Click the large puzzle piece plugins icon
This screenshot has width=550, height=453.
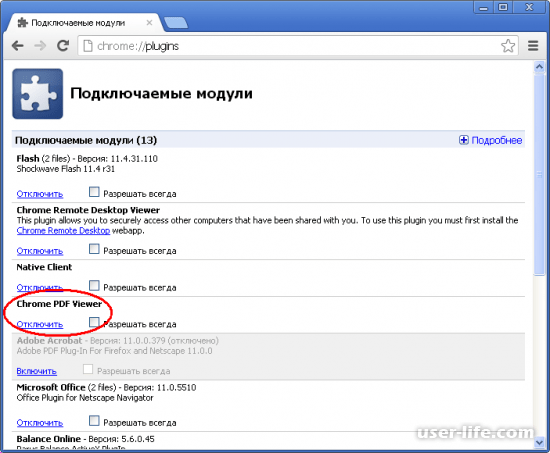(x=38, y=94)
